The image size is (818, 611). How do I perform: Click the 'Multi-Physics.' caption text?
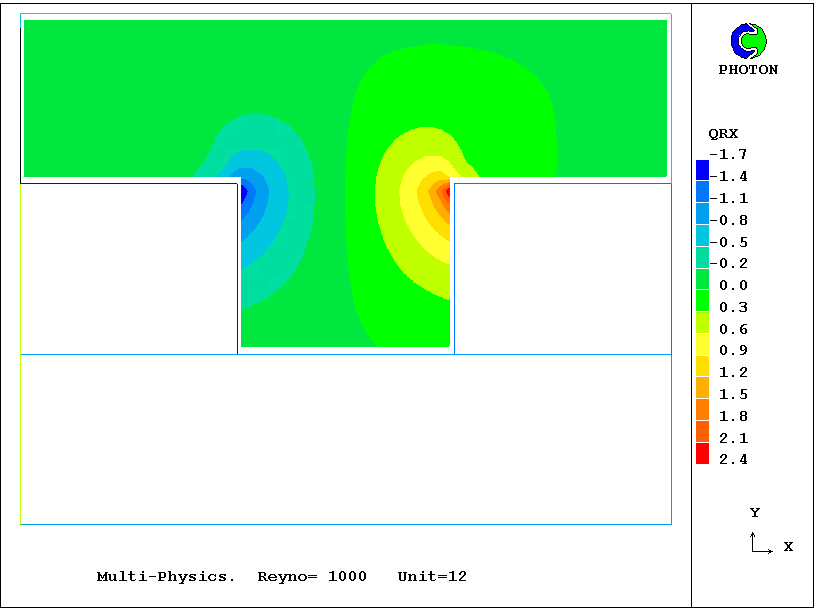coord(166,577)
